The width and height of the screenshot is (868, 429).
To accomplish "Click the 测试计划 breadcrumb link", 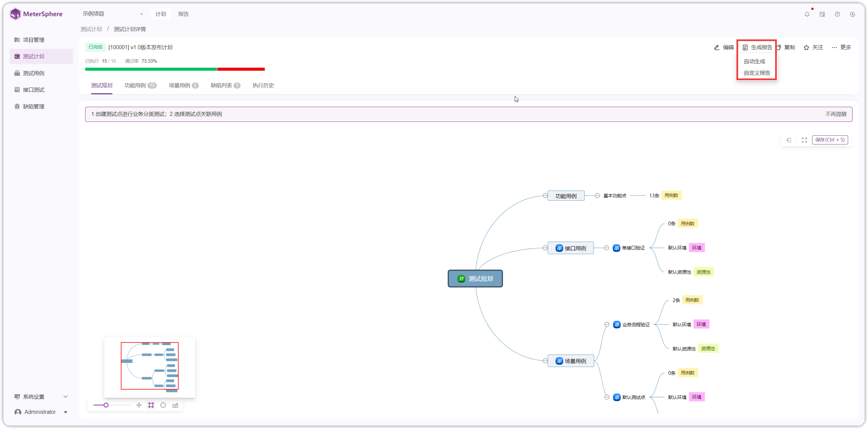I will [x=91, y=29].
